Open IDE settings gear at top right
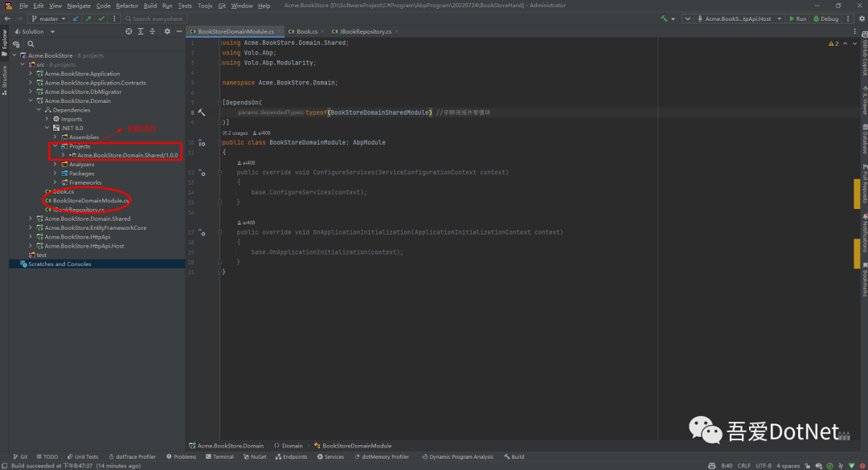 [862, 18]
